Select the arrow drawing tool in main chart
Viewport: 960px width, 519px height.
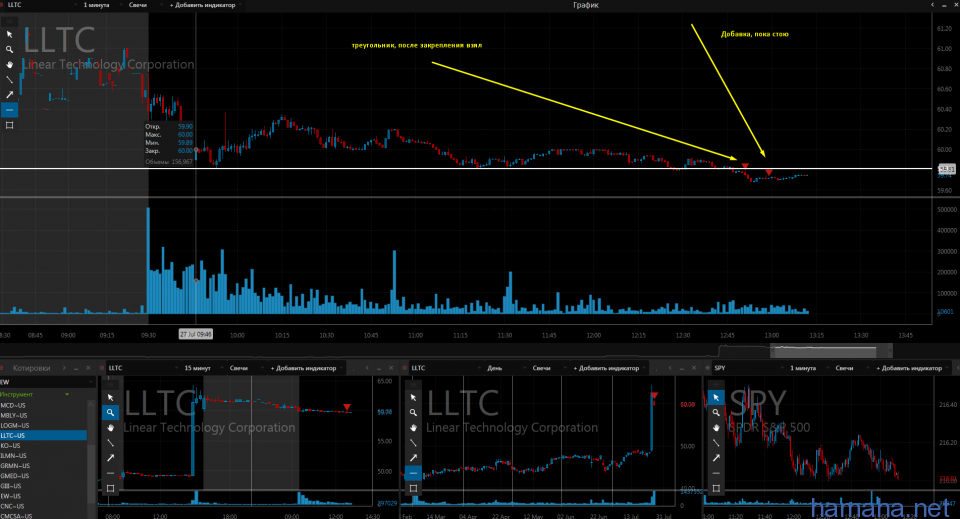click(9, 95)
